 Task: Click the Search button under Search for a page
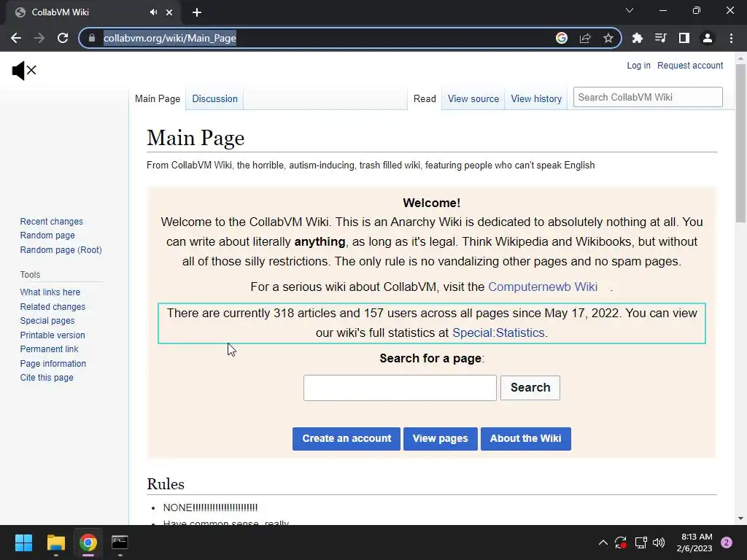coord(530,388)
